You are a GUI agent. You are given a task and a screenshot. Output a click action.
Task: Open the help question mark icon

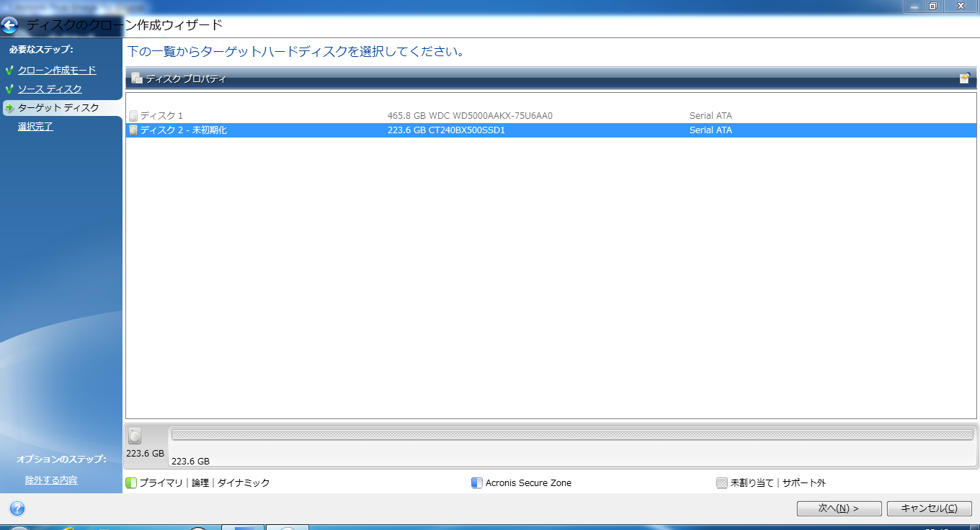(x=17, y=509)
